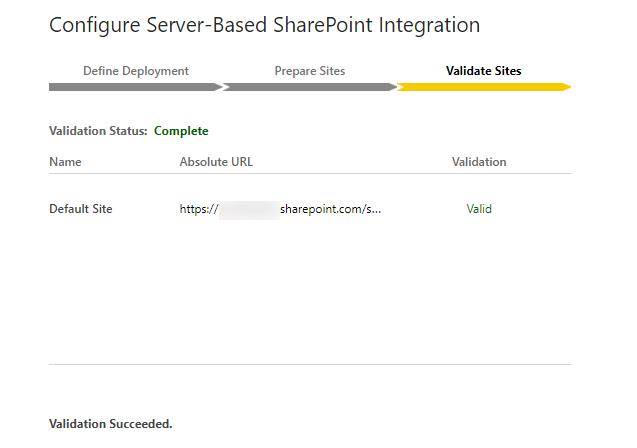The height and width of the screenshot is (448, 637).
Task: Open the Validate Sites step label
Action: 483,71
